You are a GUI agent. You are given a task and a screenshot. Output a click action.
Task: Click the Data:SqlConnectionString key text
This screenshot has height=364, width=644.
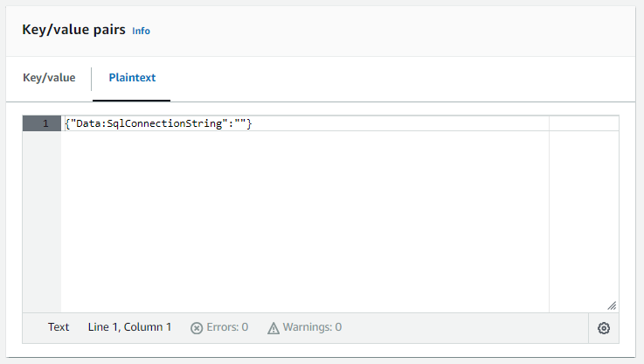point(146,123)
